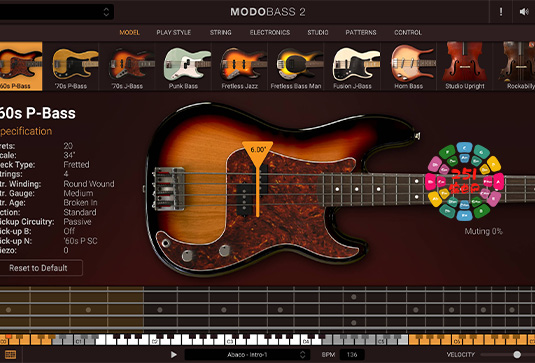The height and width of the screenshot is (363, 535).
Task: Go to the STUDIO tab
Action: click(318, 32)
